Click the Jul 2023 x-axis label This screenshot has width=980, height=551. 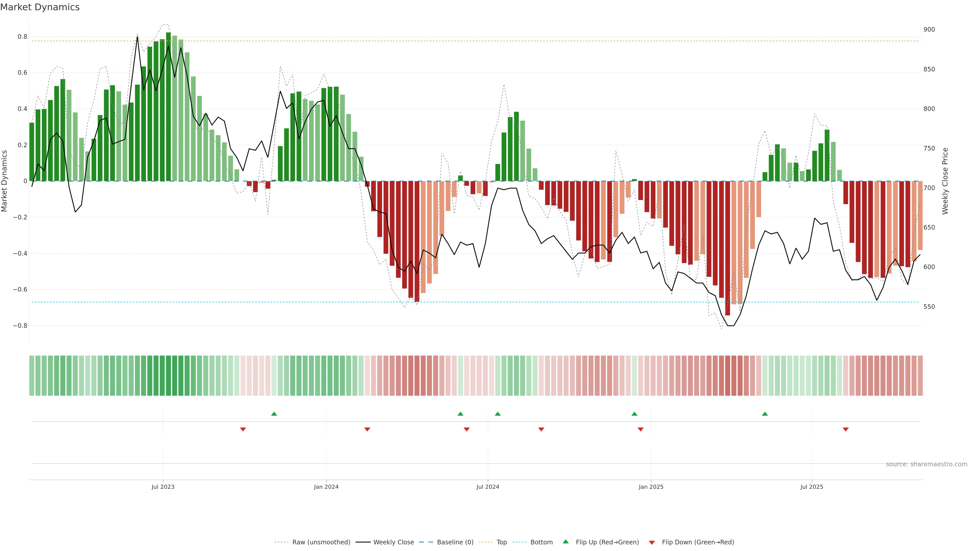pos(163,487)
